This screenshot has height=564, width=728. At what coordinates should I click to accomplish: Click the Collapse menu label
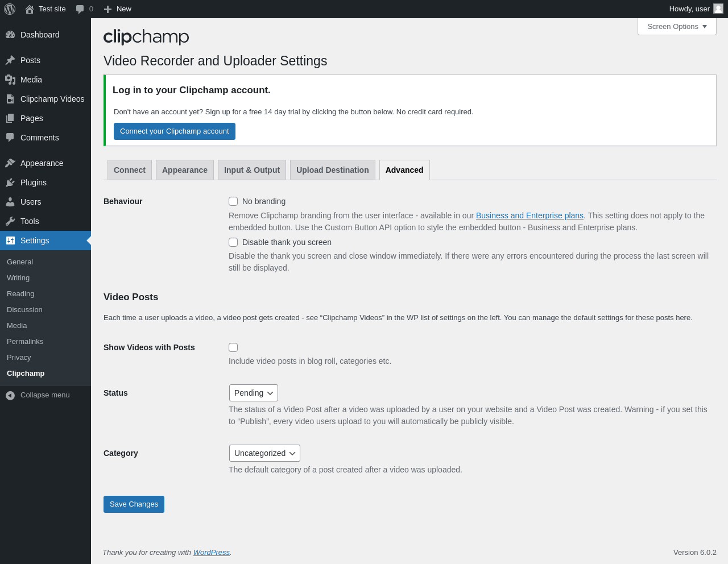tap(45, 395)
